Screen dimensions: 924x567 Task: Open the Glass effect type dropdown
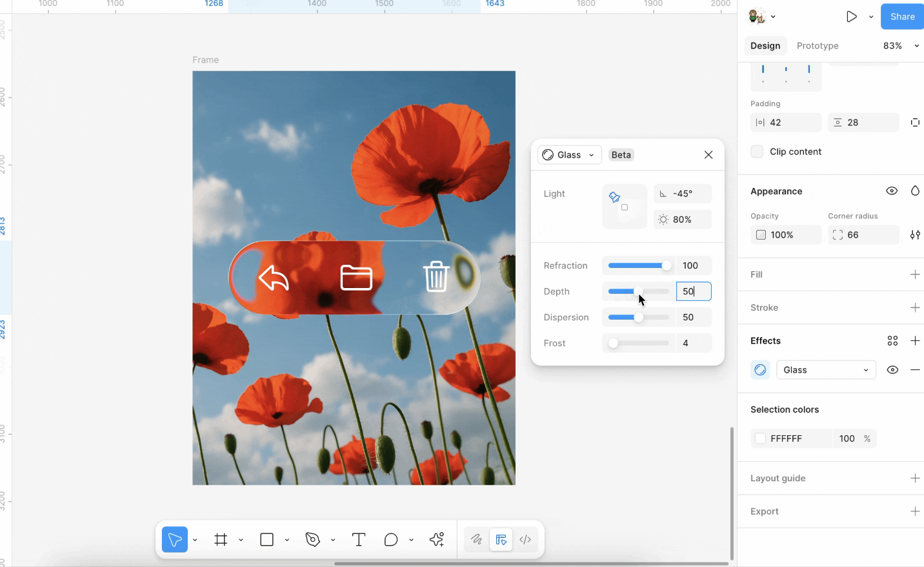pos(826,370)
